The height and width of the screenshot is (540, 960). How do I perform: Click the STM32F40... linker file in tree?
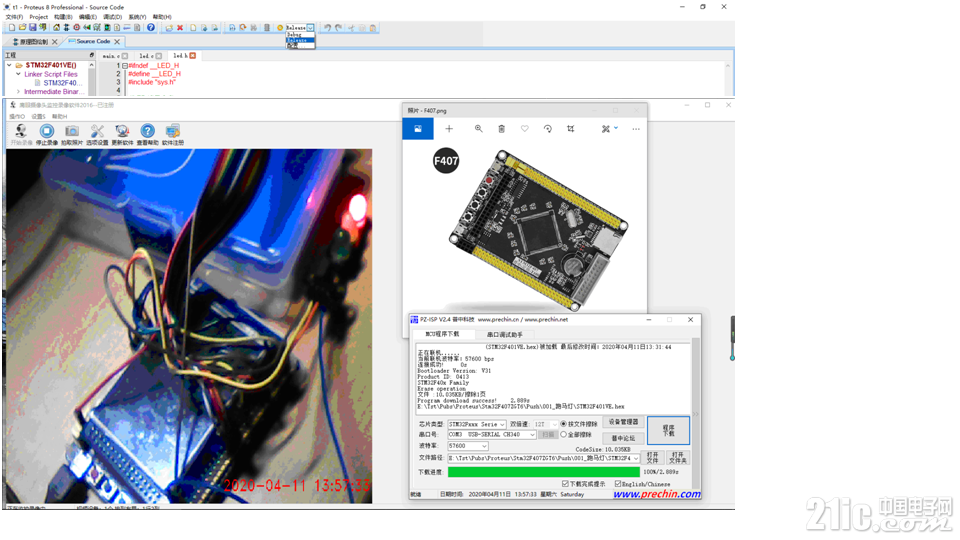(59, 83)
